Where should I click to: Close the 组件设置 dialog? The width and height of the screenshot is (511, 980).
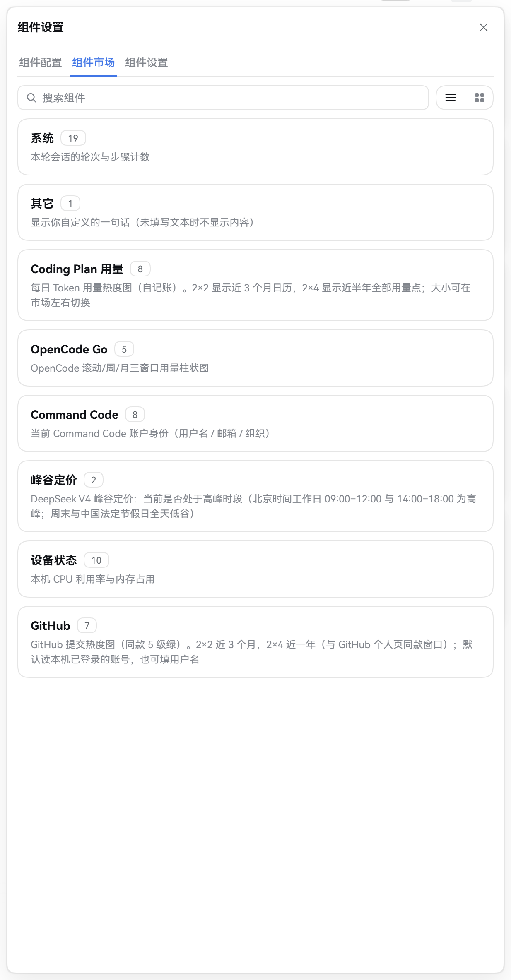pyautogui.click(x=483, y=27)
